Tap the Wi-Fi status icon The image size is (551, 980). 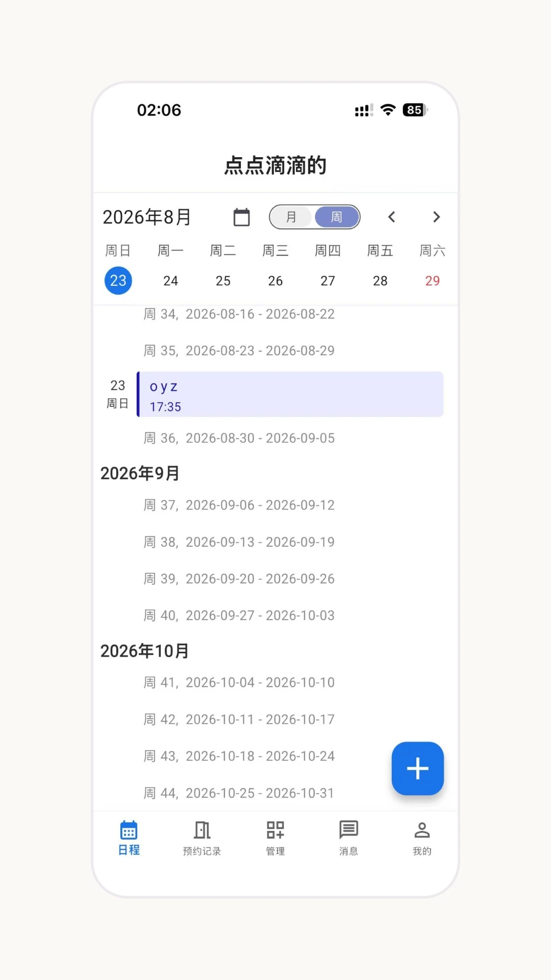[388, 110]
